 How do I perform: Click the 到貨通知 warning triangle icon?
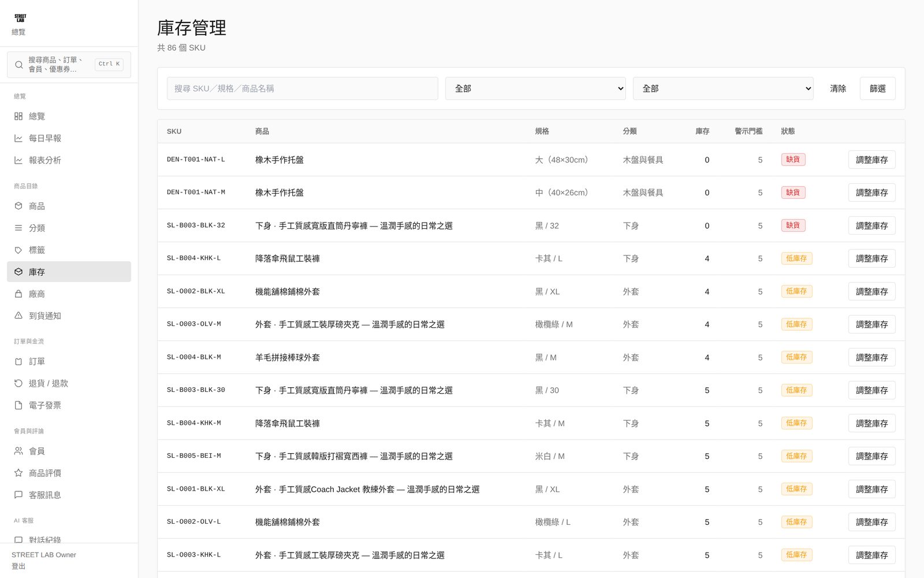click(x=18, y=316)
